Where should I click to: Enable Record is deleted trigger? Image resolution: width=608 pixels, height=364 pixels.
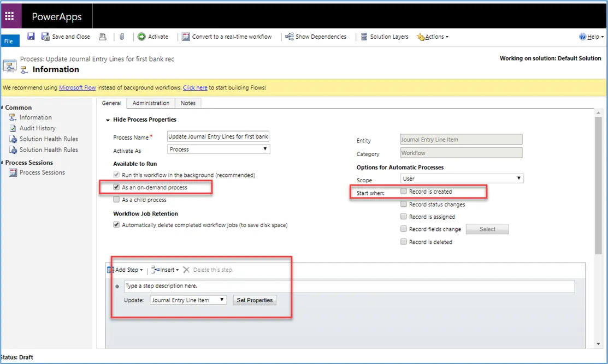tap(404, 242)
